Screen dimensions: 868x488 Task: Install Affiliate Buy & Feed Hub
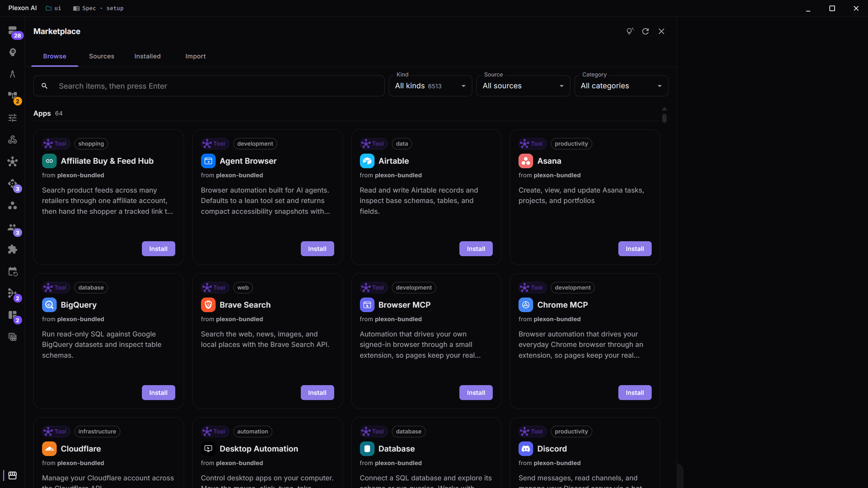(x=158, y=249)
